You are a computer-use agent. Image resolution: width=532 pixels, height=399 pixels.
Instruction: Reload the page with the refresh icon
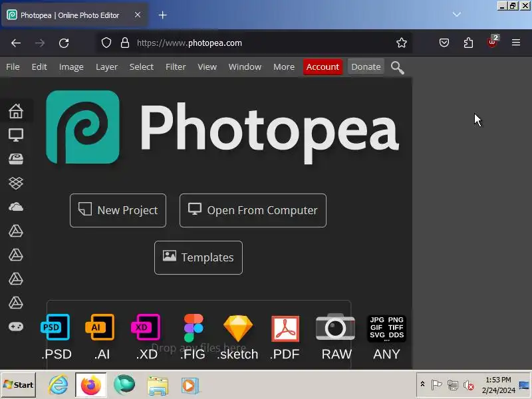coord(64,43)
